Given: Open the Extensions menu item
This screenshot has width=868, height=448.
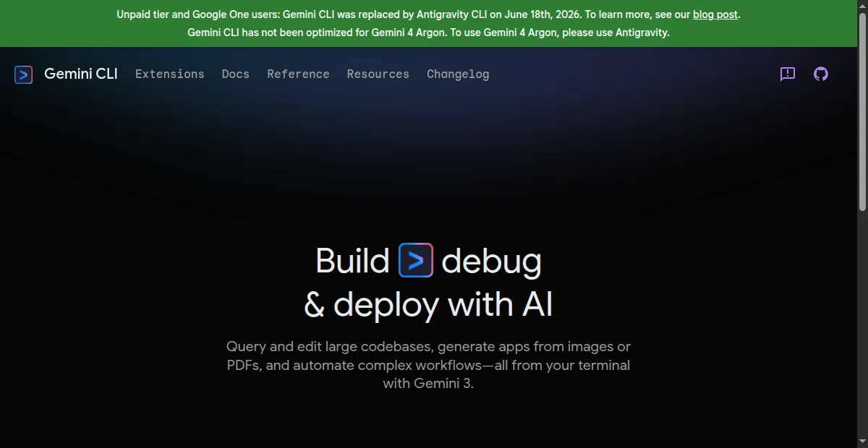Looking at the screenshot, I should [170, 74].
